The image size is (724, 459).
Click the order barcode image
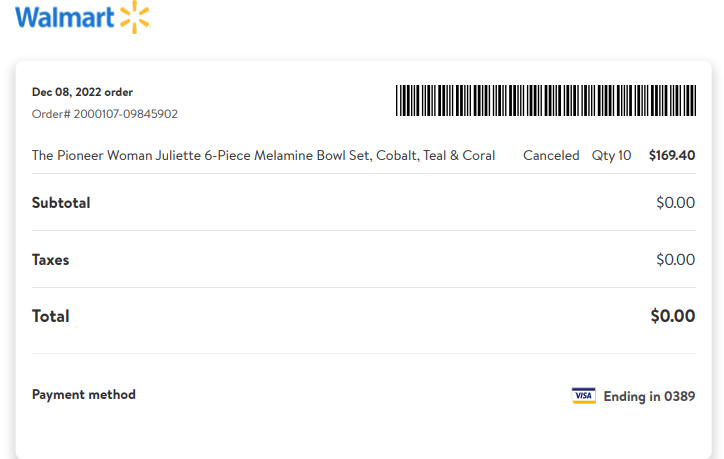[546, 100]
